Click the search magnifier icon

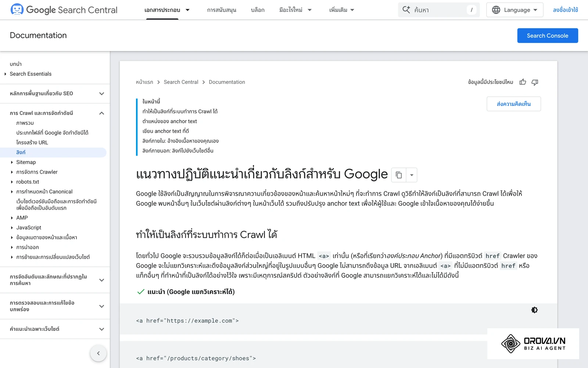point(406,10)
